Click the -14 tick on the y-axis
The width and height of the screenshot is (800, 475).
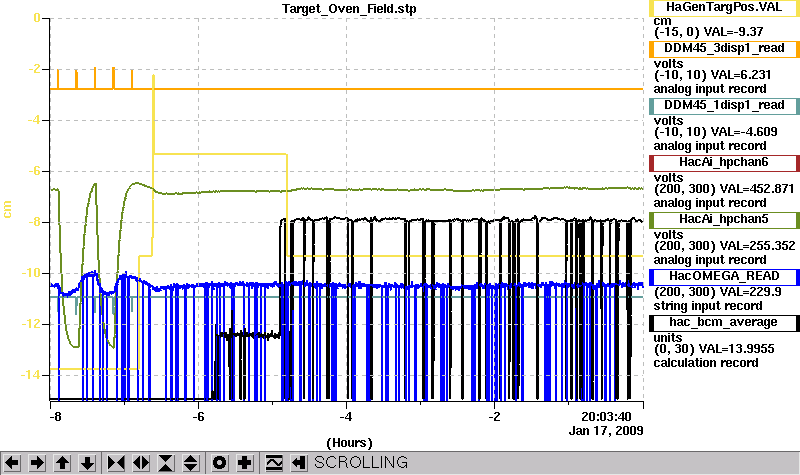[30, 375]
